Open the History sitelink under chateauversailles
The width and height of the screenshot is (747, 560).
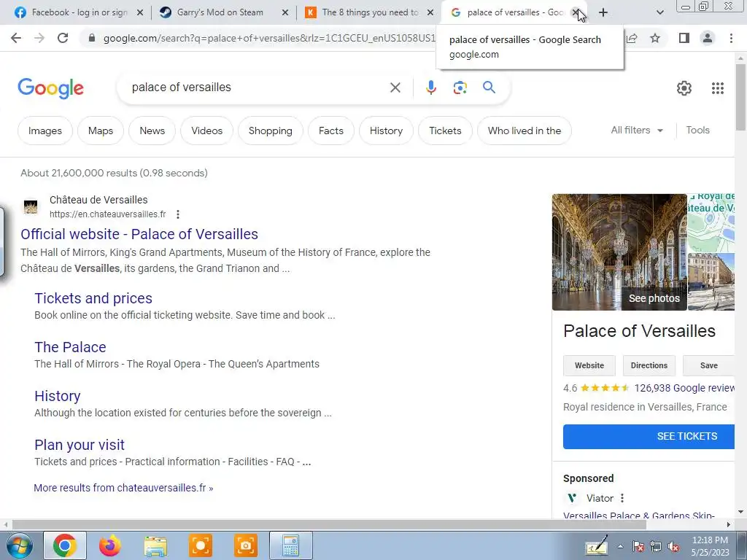pos(57,396)
